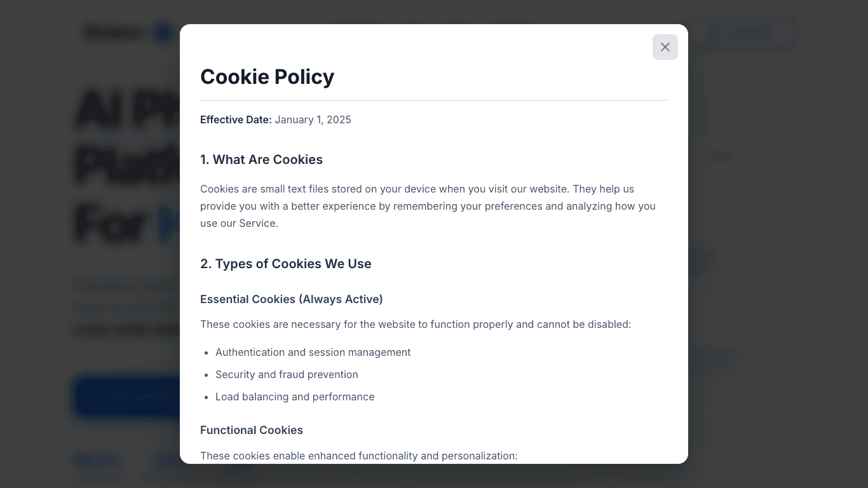Click the enhanced functionality and personalization sentence
868x488 pixels.
359,456
